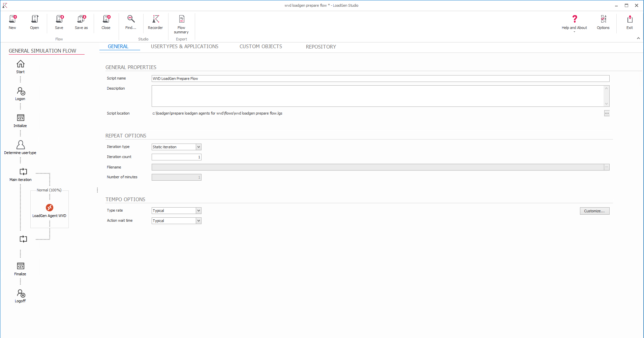Image resolution: width=644 pixels, height=338 pixels.
Task: Open the Recorder tool
Action: pos(155,19)
